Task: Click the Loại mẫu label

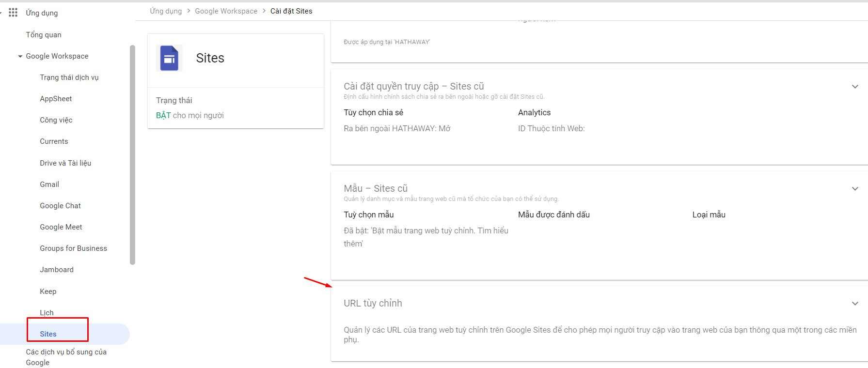Action: tap(709, 215)
